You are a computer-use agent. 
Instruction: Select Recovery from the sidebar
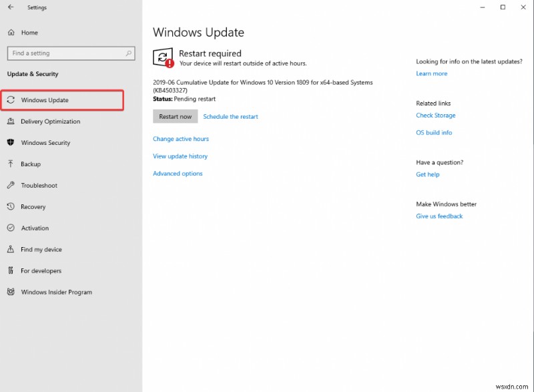pos(35,206)
